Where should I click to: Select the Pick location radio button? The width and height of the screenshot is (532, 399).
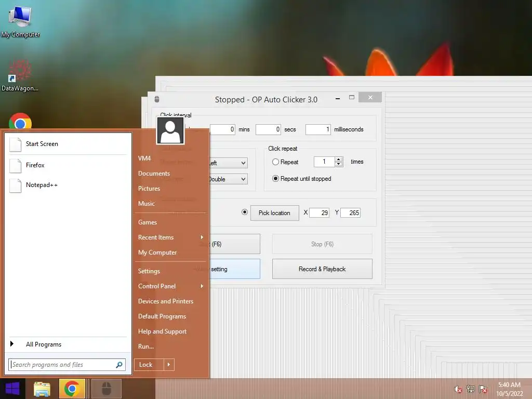(244, 212)
